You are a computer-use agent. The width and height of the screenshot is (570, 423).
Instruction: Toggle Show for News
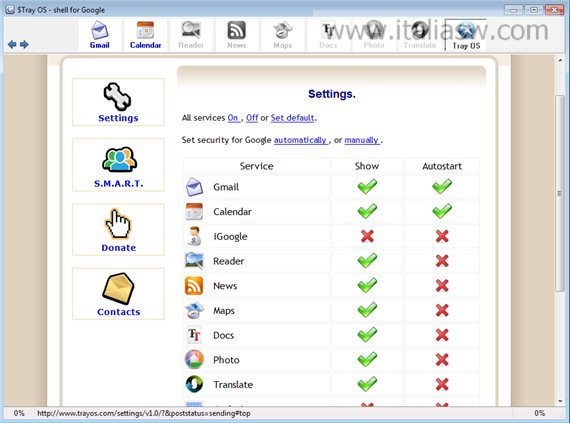[x=367, y=285]
